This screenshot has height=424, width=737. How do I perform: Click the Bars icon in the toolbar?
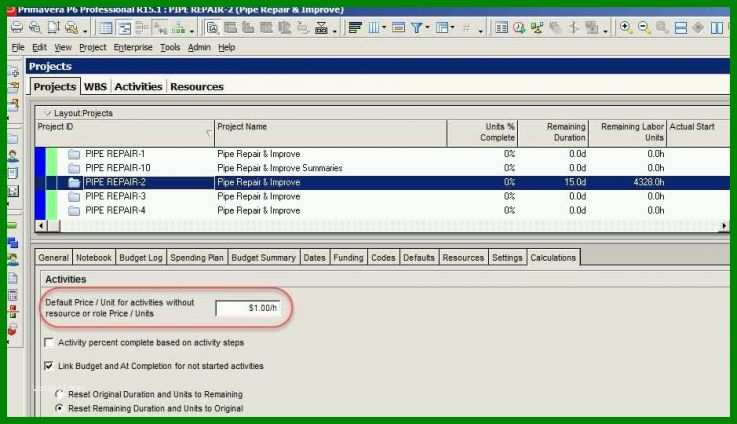click(x=355, y=28)
